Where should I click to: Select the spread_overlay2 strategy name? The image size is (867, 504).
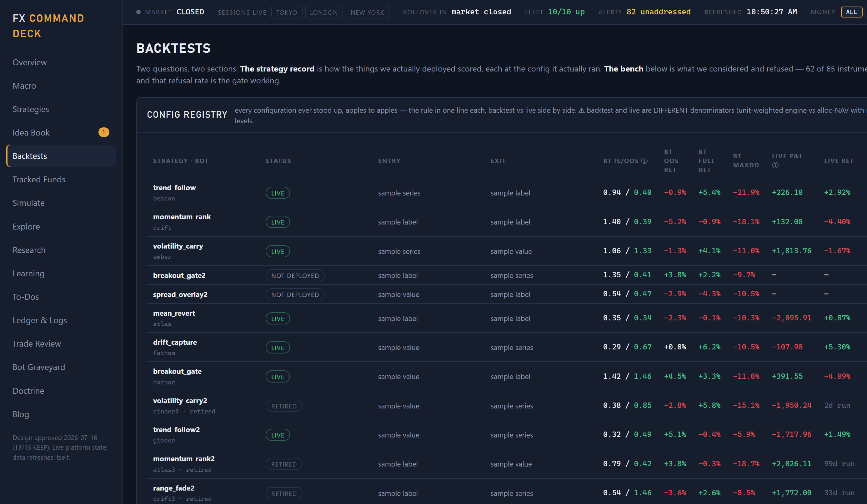180,295
